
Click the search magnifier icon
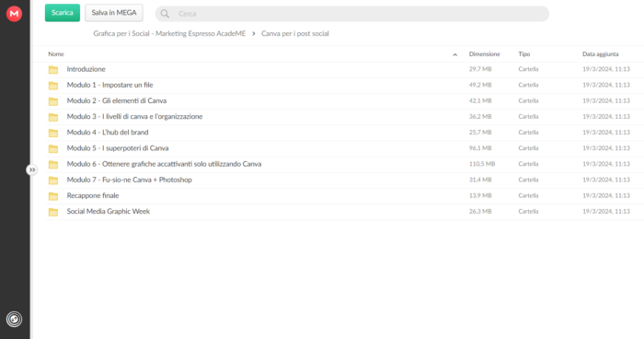pyautogui.click(x=165, y=14)
